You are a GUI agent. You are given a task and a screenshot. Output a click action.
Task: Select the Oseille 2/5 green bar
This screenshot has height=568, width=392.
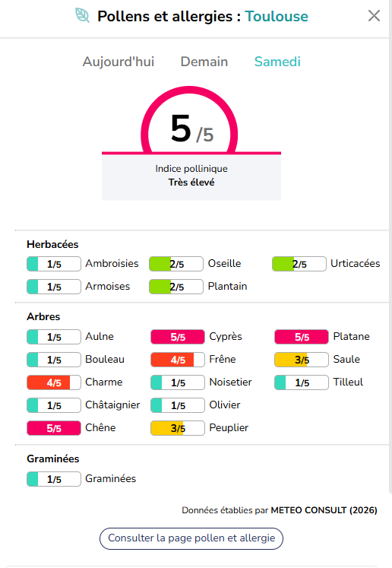pyautogui.click(x=176, y=264)
